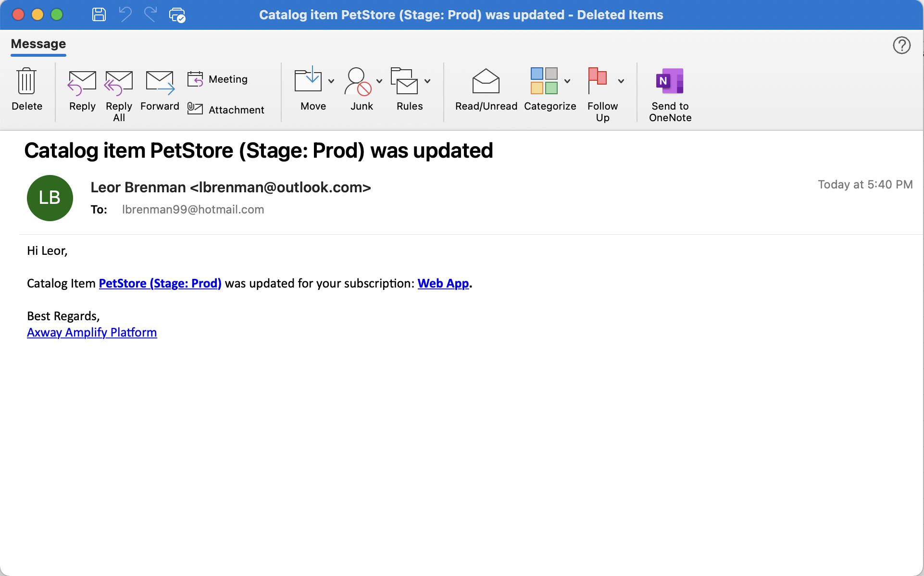Image resolution: width=924 pixels, height=576 pixels.
Task: Delete this message with the trash icon
Action: (27, 89)
